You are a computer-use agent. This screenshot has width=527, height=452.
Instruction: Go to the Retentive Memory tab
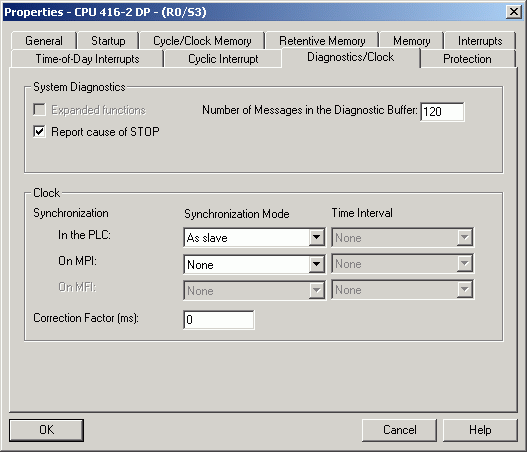pyautogui.click(x=322, y=41)
